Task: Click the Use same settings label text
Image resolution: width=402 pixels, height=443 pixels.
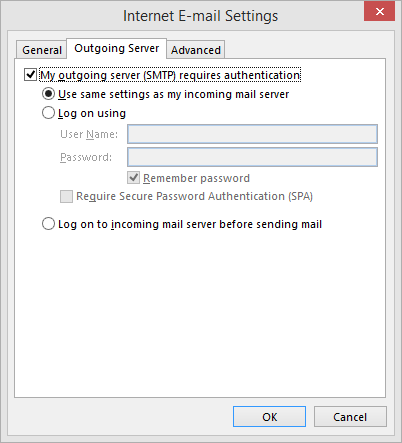Action: pos(173,94)
